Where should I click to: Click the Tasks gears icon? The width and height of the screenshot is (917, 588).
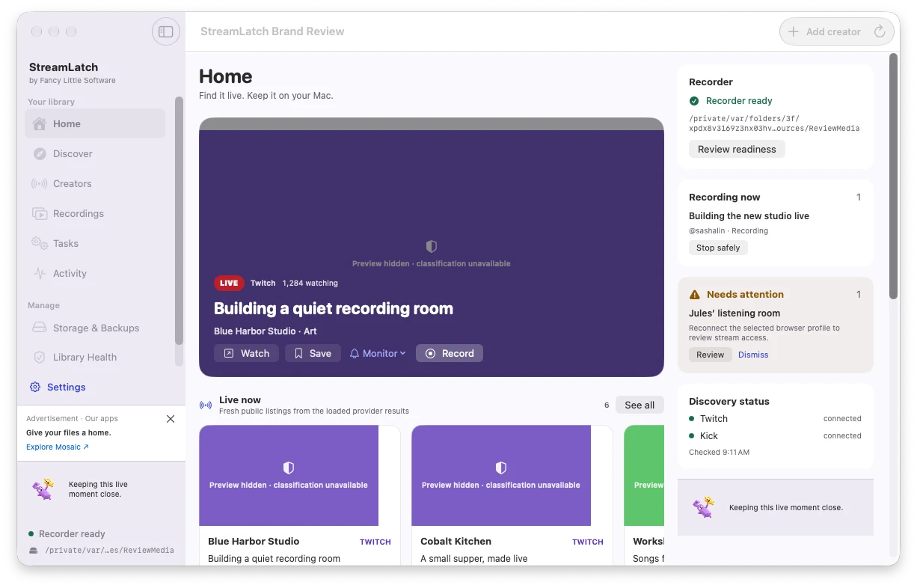(40, 243)
